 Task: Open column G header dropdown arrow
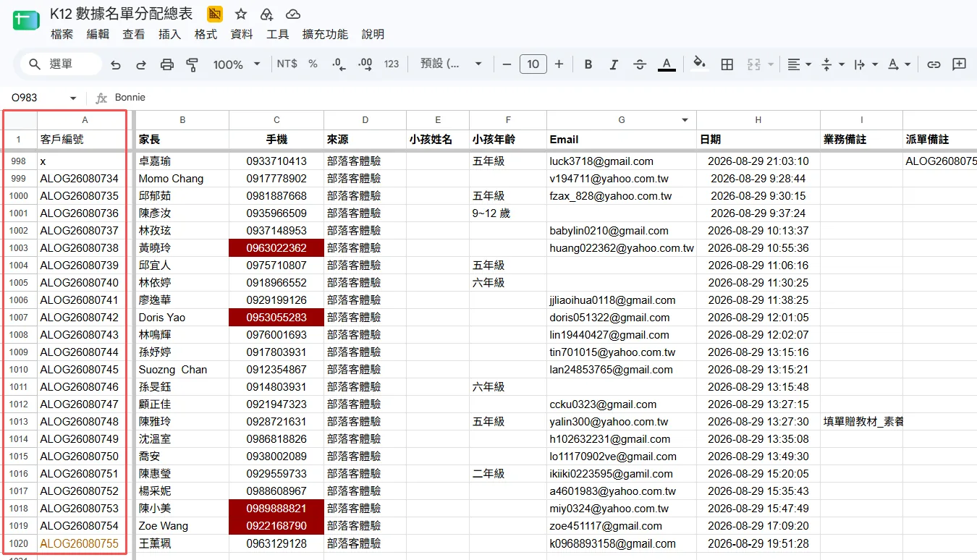tap(685, 120)
